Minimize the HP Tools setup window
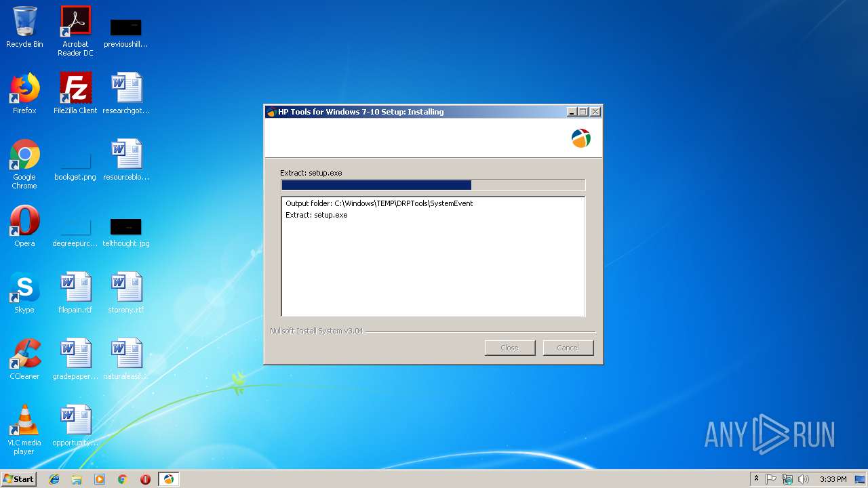Image resolution: width=868 pixels, height=488 pixels. [572, 112]
